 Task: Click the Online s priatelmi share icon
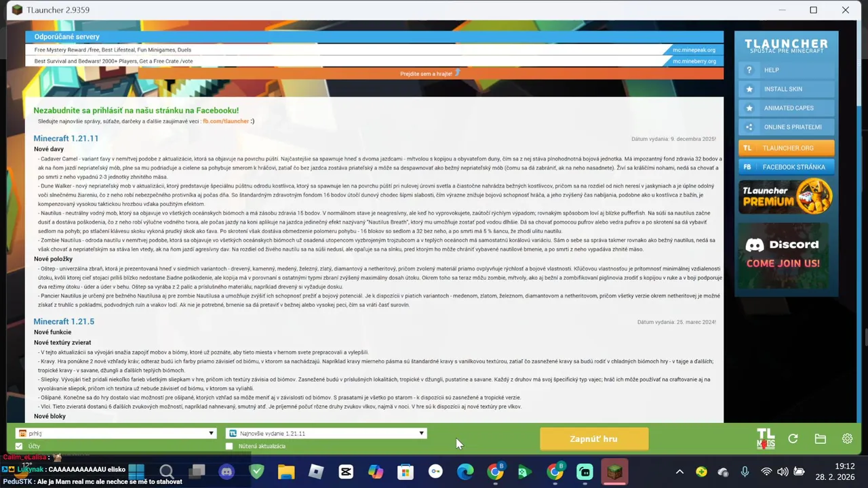point(749,127)
